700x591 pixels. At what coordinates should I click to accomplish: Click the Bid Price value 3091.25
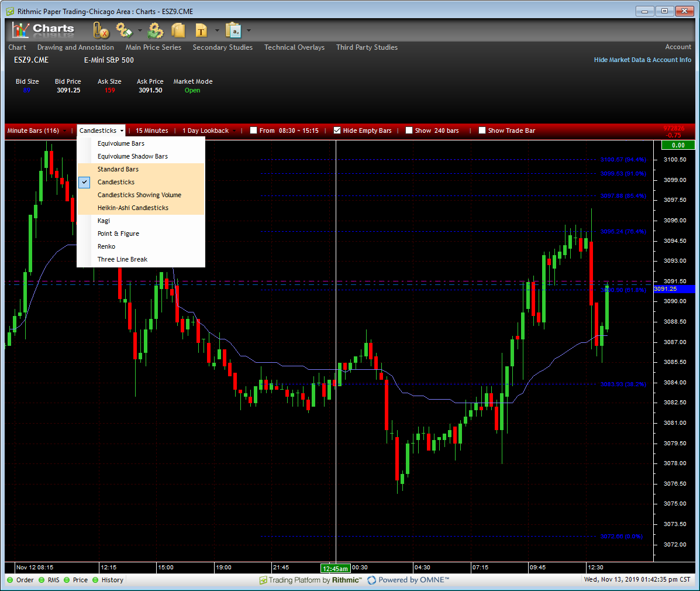click(68, 90)
